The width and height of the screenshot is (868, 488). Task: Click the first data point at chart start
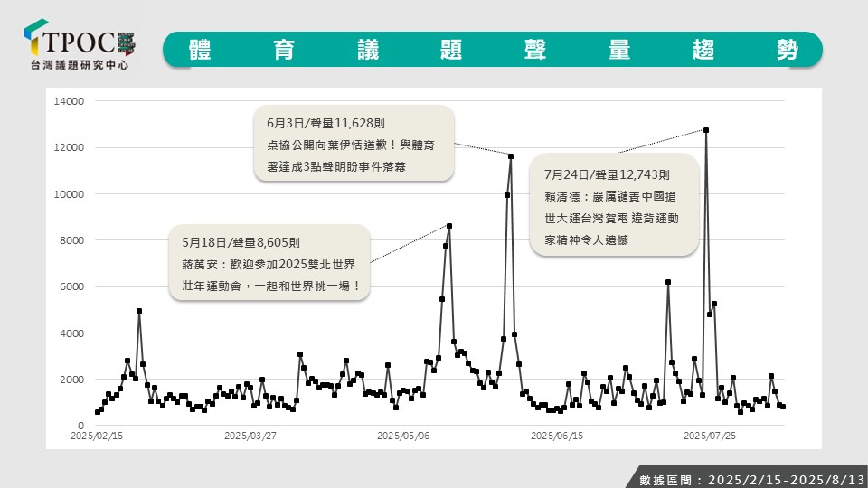(x=97, y=412)
